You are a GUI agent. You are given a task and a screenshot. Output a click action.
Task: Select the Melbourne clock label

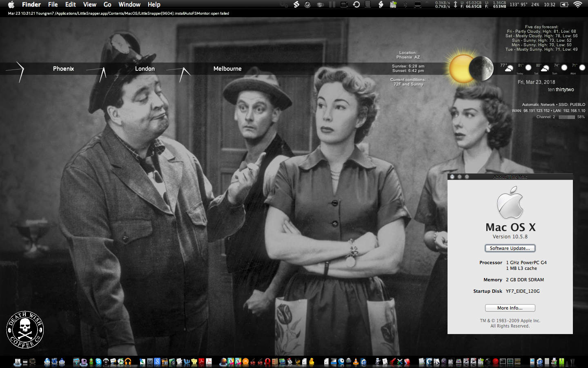(227, 69)
